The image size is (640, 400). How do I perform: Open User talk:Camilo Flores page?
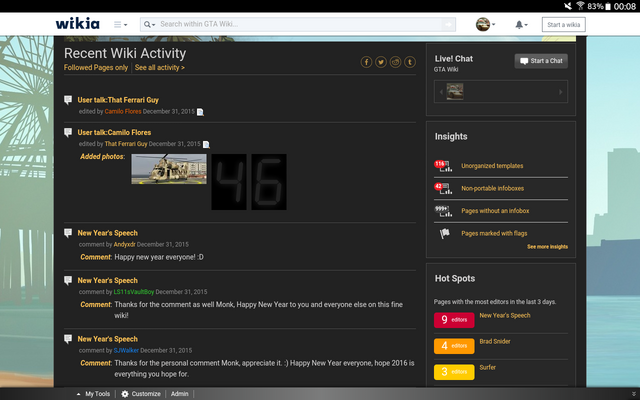tap(114, 132)
